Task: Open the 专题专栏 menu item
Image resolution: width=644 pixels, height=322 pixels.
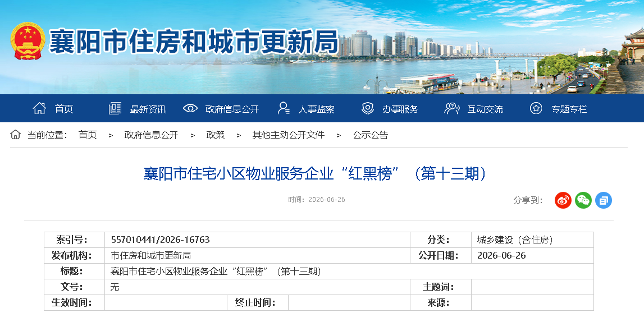Action: pos(569,109)
